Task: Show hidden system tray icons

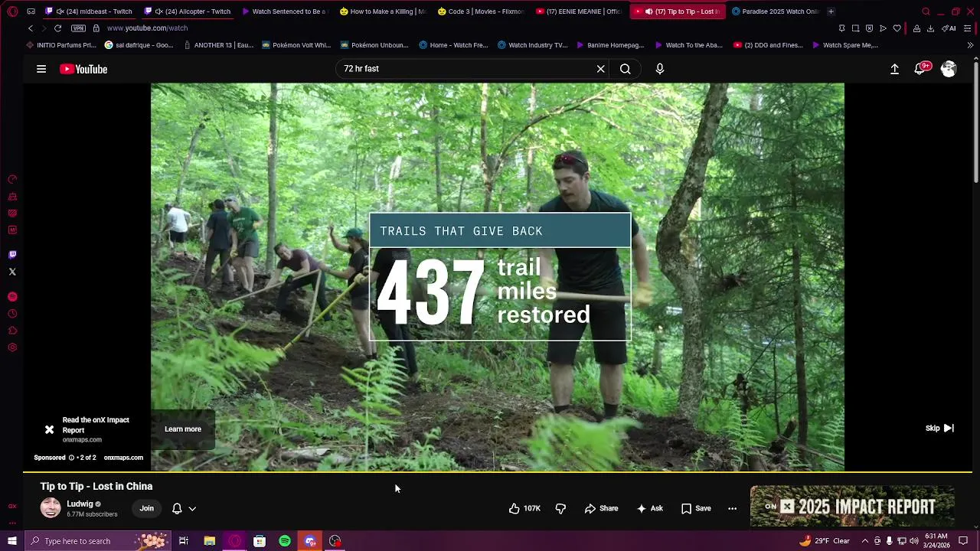Action: [x=865, y=541]
